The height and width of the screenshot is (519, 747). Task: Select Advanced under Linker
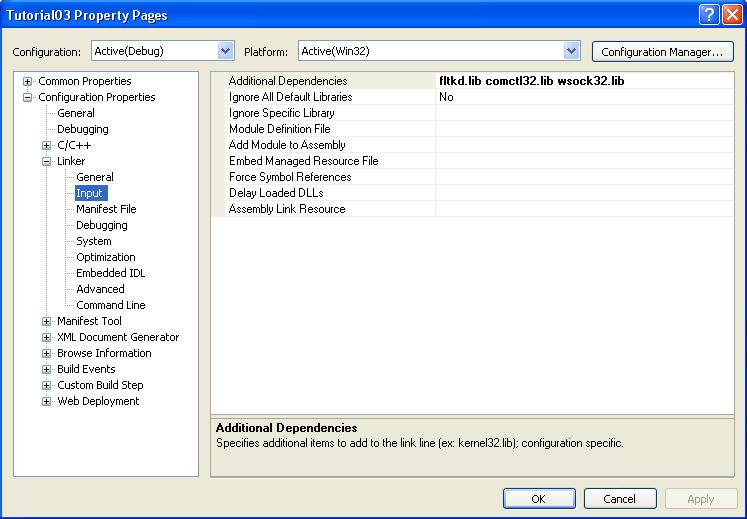(x=101, y=289)
